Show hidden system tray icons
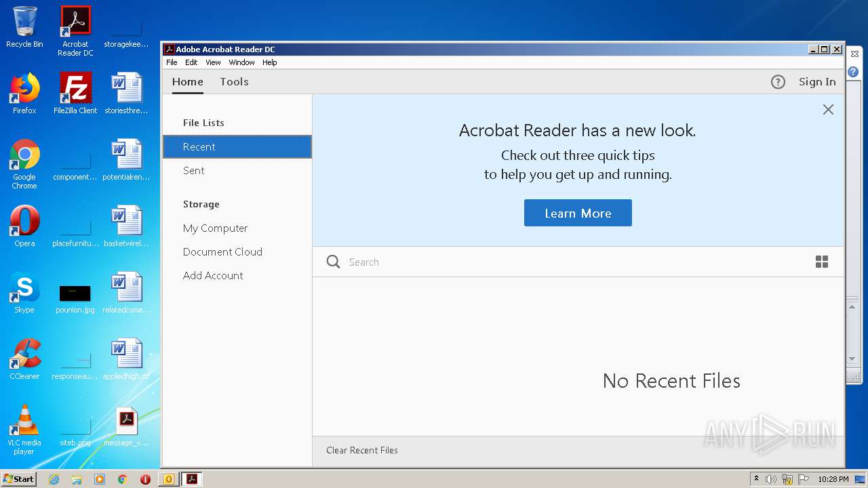The image size is (868, 488). [756, 479]
